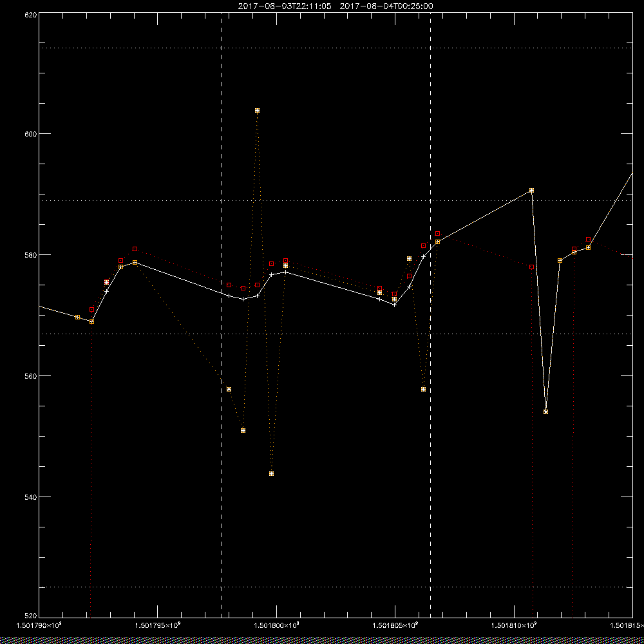Image resolution: width=644 pixels, height=644 pixels.
Task: Click the x-axis label 1.501795×10⁹
Action: click(x=158, y=625)
